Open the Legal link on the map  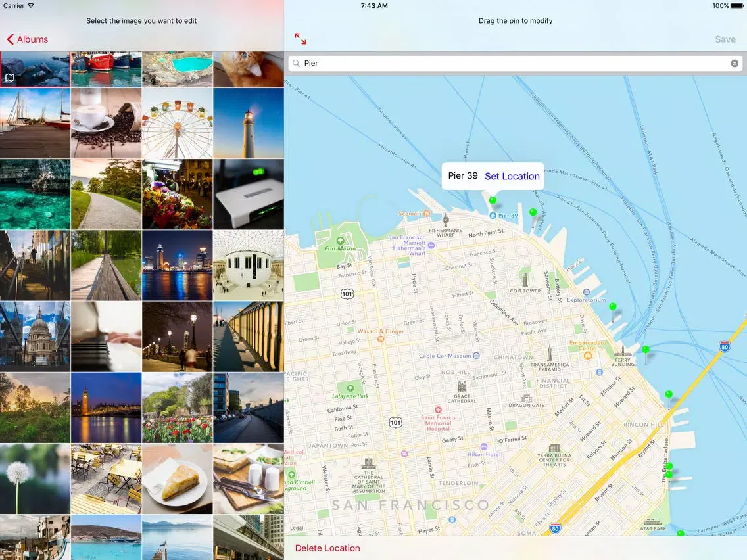pos(297,528)
